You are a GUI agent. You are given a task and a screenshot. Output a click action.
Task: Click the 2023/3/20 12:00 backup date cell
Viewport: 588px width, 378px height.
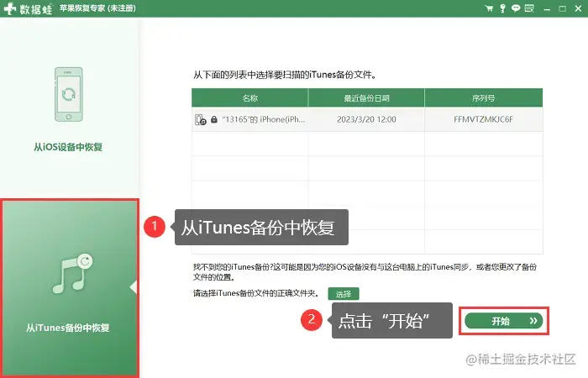click(366, 119)
